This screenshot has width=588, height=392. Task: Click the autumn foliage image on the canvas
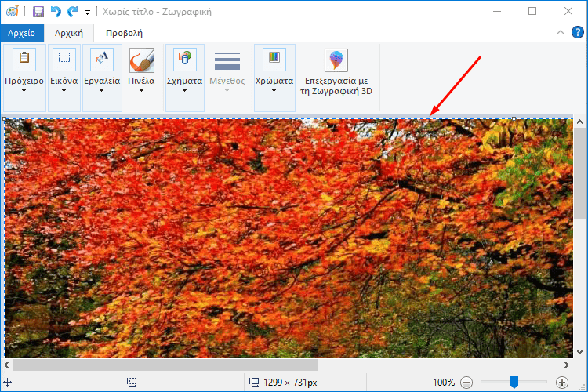click(289, 238)
